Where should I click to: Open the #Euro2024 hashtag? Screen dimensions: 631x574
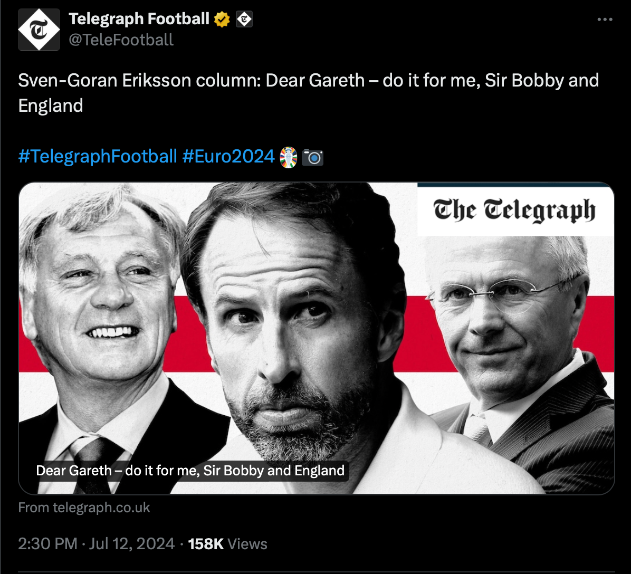tap(228, 157)
